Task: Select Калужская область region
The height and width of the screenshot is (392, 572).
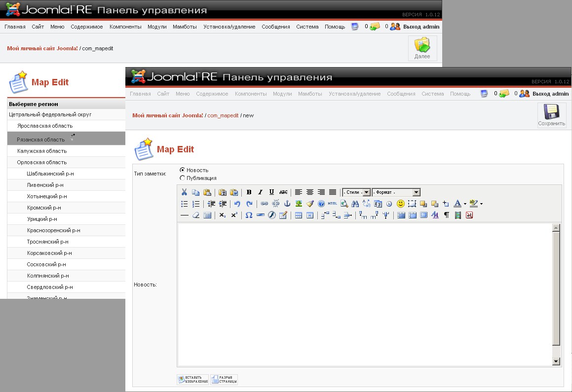Action: [42, 151]
